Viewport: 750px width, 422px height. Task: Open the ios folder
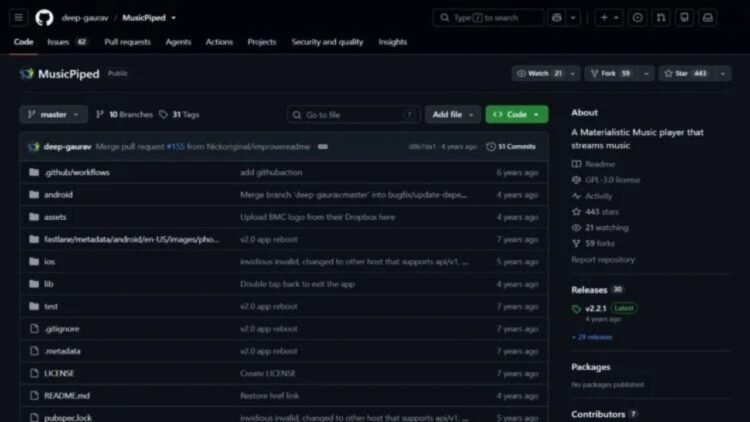tap(49, 262)
